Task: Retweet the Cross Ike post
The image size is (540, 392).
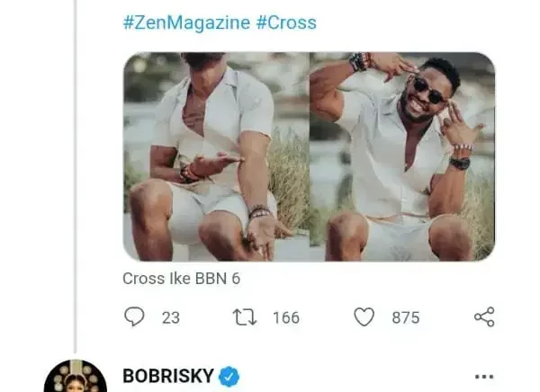Action: point(246,317)
